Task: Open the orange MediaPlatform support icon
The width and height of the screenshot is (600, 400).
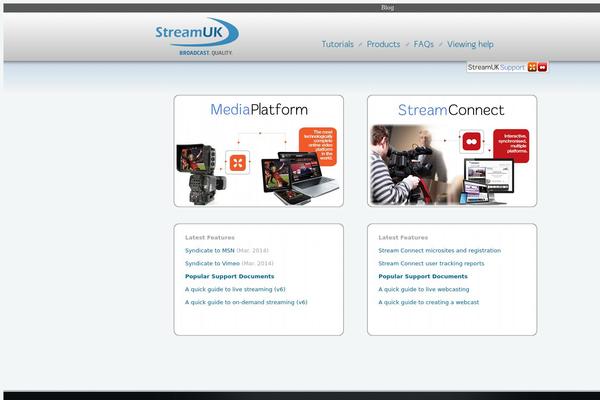Action: coord(532,67)
